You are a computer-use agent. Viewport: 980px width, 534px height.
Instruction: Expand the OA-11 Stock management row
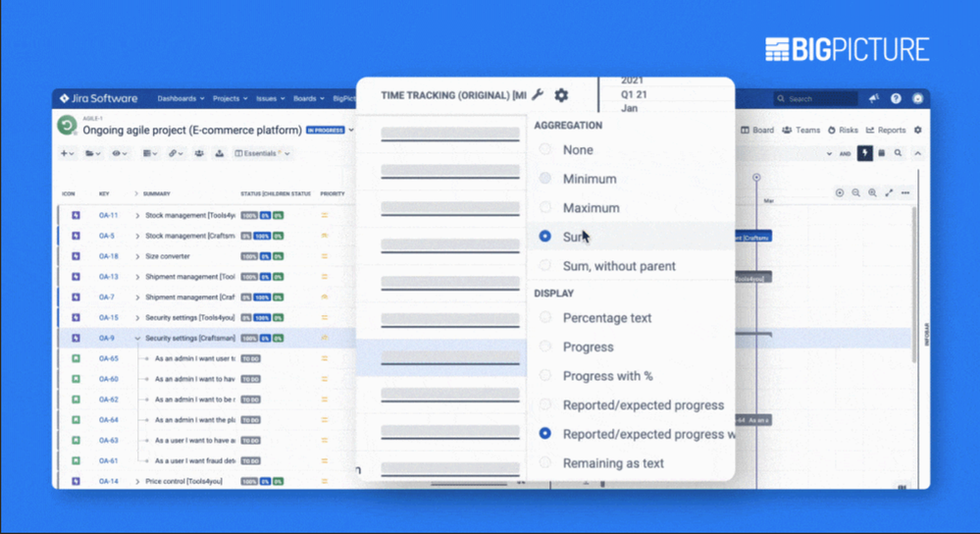137,215
